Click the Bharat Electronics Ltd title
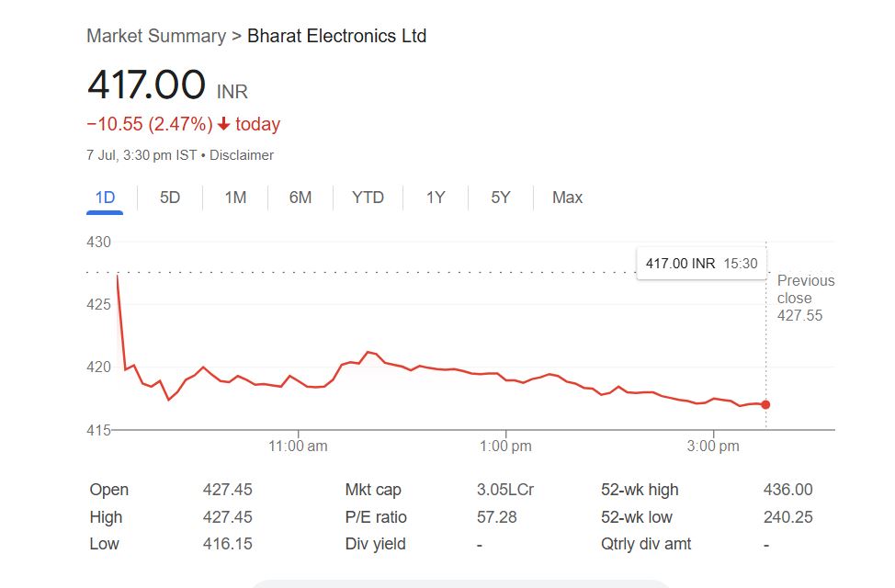 [x=337, y=36]
